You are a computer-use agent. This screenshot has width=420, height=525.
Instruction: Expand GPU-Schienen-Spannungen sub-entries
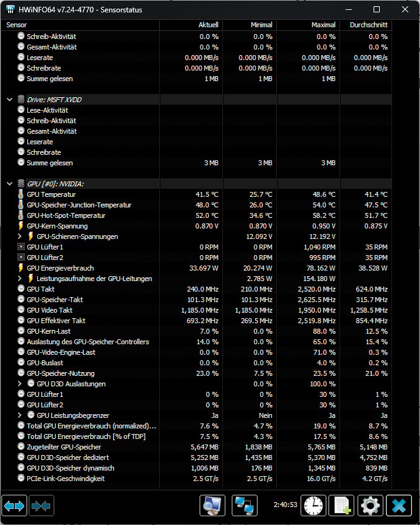pyautogui.click(x=21, y=236)
